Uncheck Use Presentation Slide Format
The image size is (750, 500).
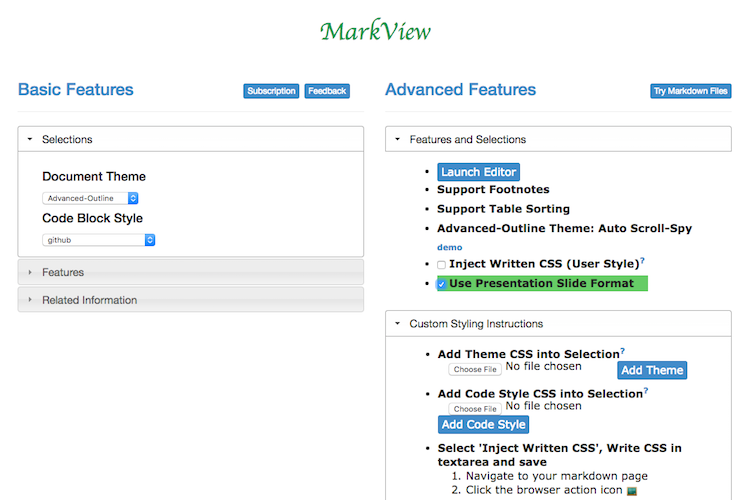click(441, 284)
